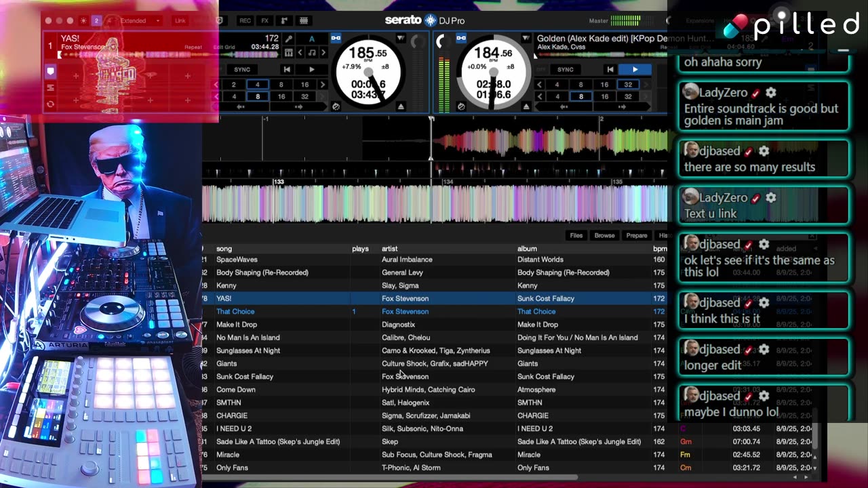
Task: Jump to track start on right deck
Action: coord(610,69)
